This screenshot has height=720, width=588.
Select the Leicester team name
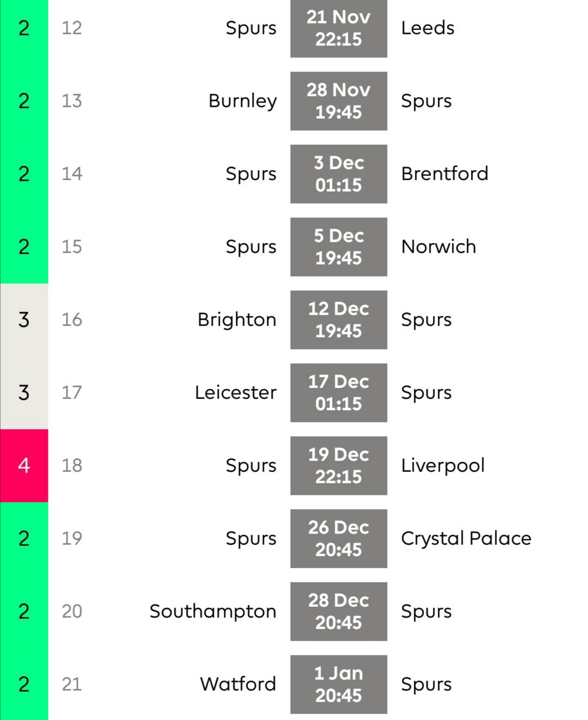click(x=236, y=393)
